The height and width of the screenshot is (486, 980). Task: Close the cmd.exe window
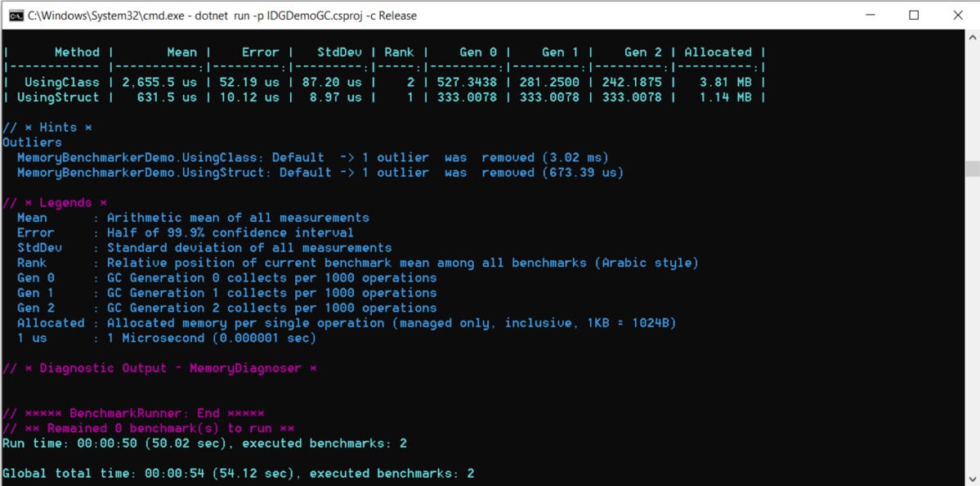point(957,16)
